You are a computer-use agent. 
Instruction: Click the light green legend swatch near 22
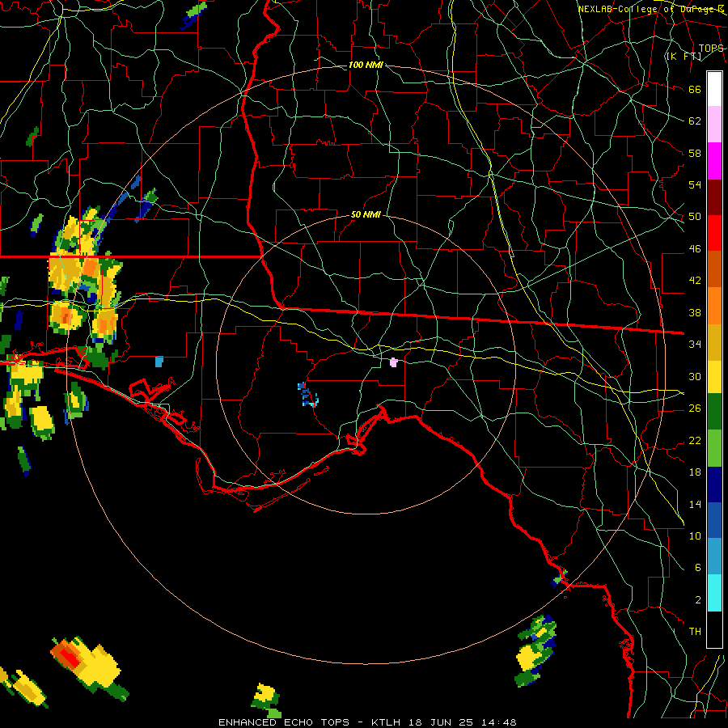click(x=714, y=448)
